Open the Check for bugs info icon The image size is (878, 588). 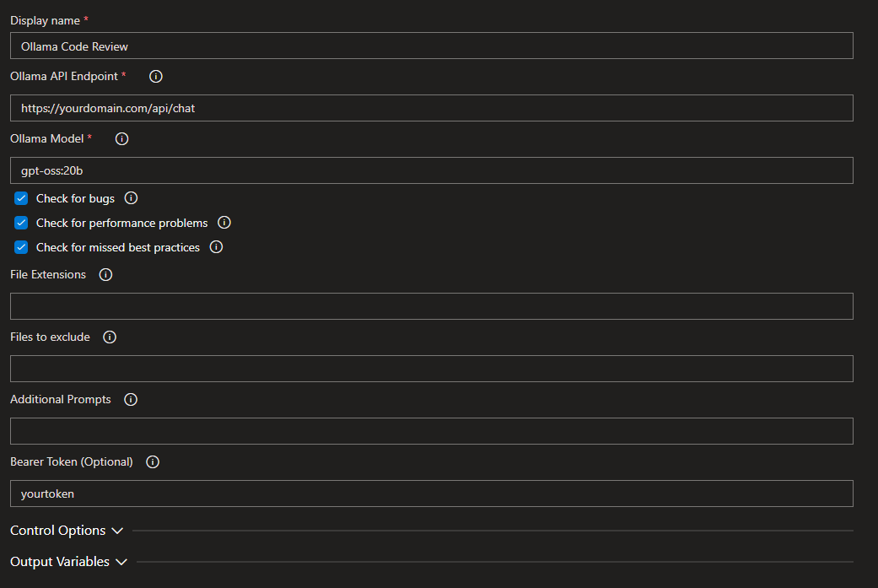131,197
